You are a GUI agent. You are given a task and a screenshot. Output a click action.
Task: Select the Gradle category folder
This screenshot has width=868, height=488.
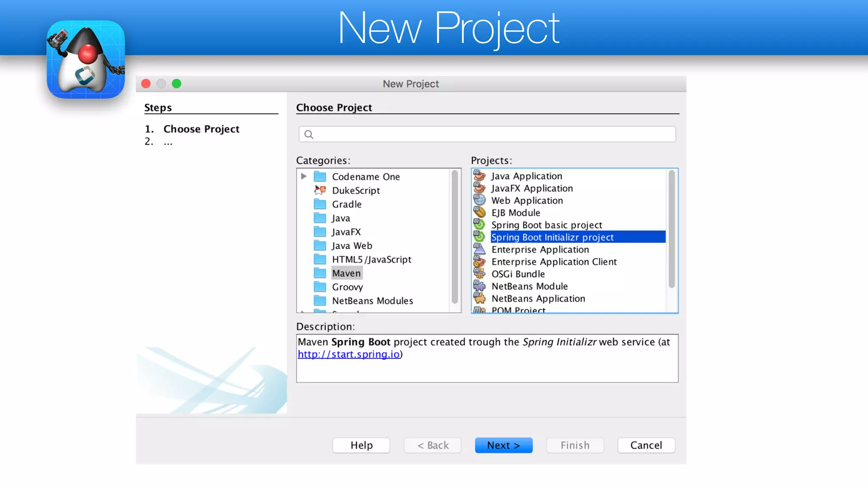coord(320,204)
